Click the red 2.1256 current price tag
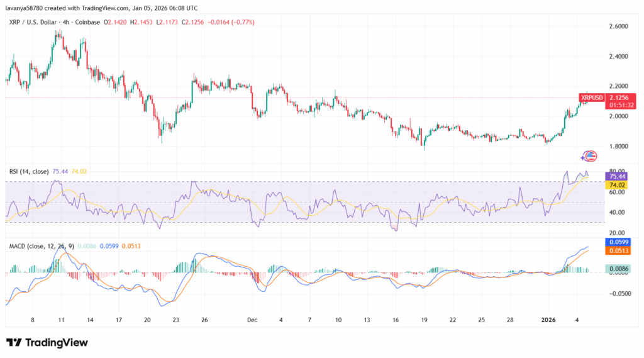 [623, 98]
